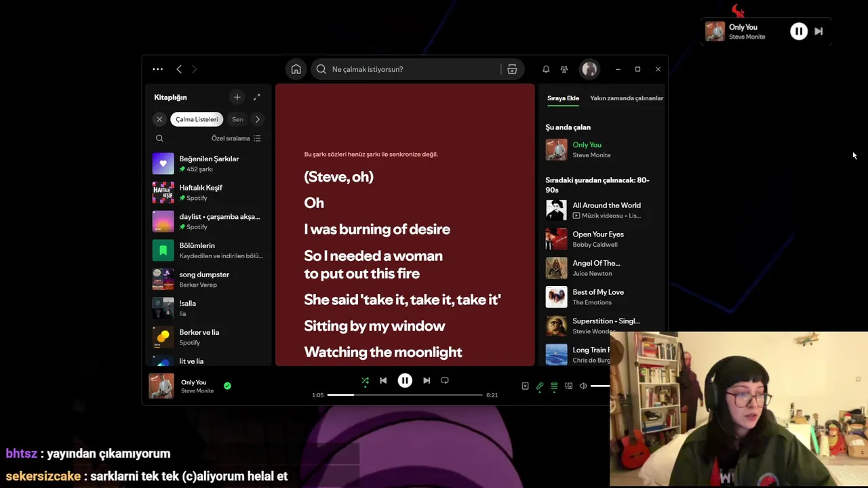Go back with the left arrow

[x=179, y=69]
